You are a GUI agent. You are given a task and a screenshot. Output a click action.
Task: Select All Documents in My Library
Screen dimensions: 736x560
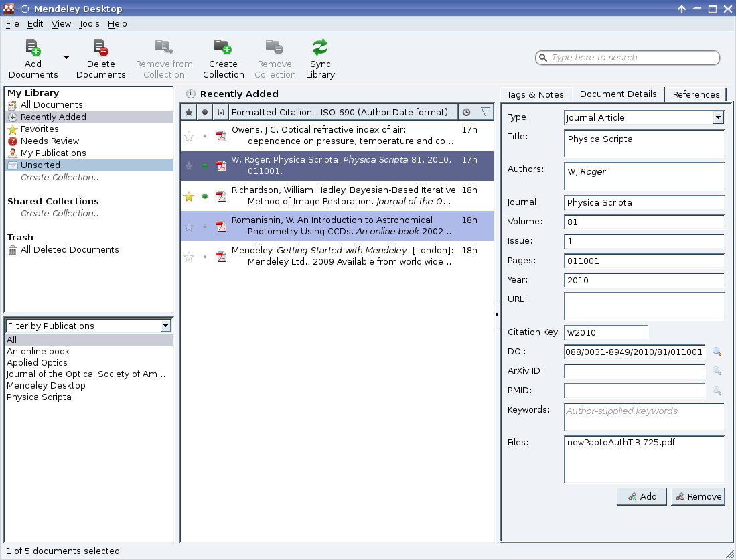[89, 104]
